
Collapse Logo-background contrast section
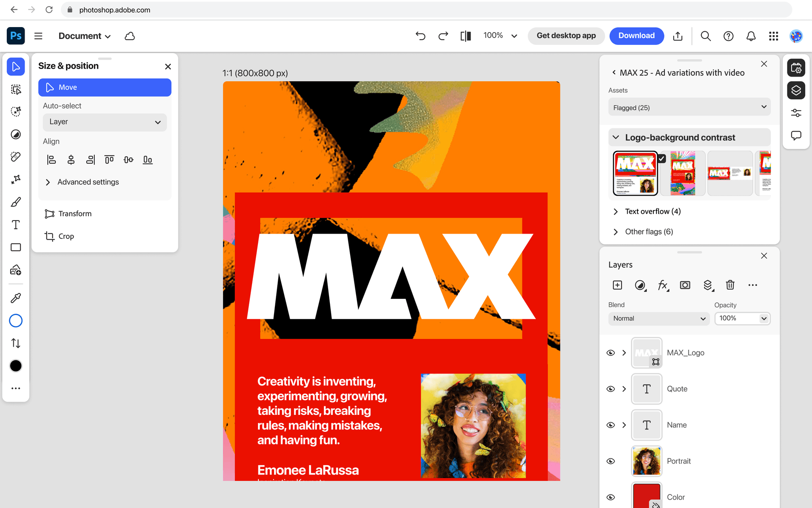[689, 138]
